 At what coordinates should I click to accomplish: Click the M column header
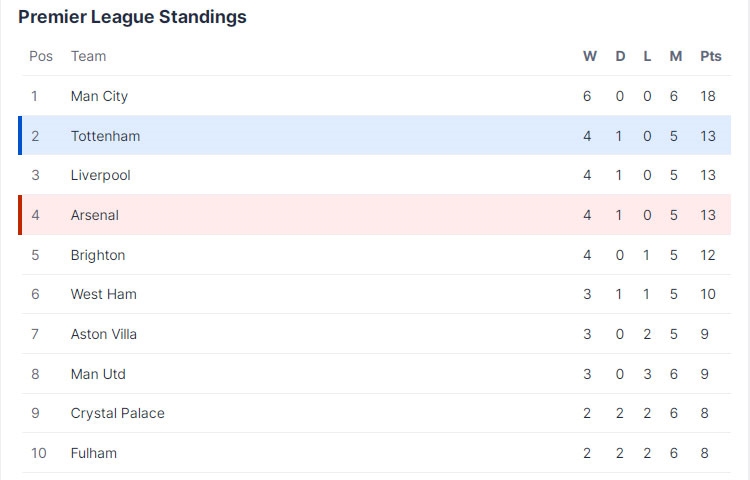click(x=675, y=56)
